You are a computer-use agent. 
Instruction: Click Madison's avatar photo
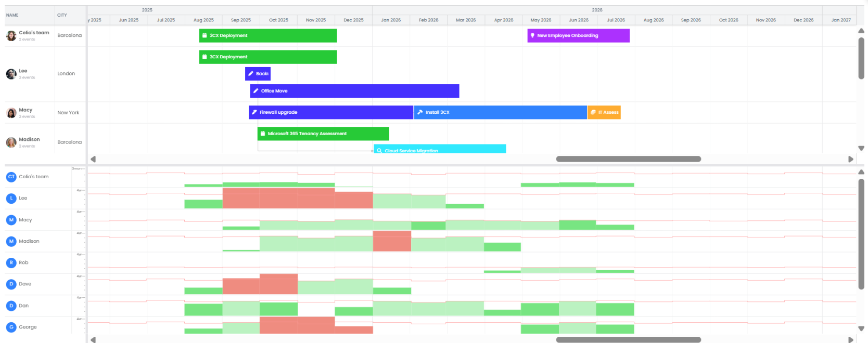11,142
